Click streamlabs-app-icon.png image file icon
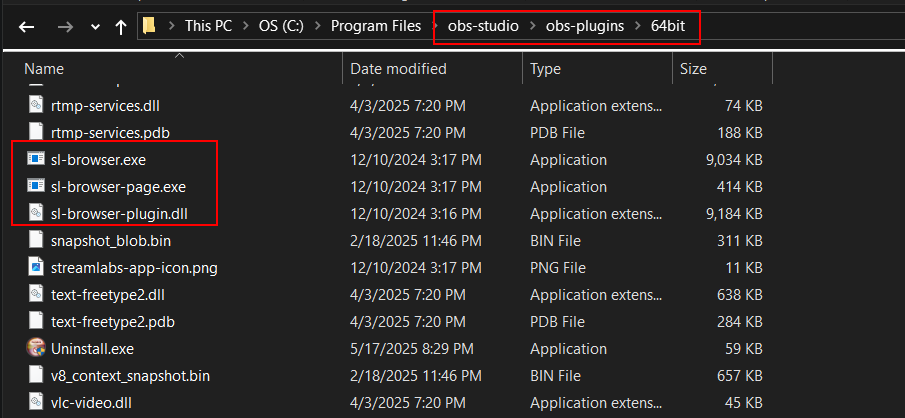 [36, 267]
